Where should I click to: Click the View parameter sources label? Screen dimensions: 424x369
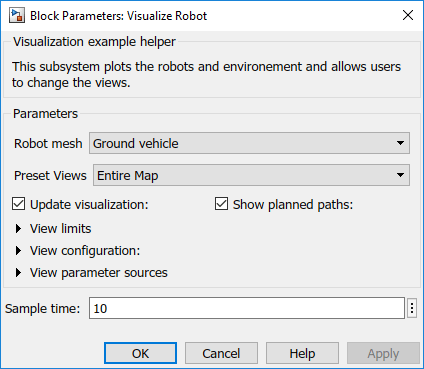(x=99, y=273)
